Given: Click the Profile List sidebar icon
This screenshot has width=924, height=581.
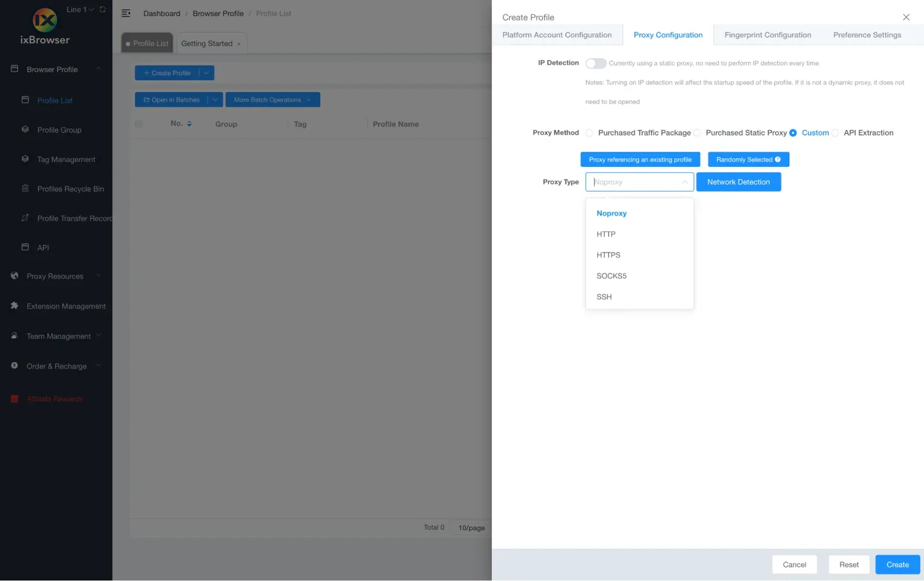Looking at the screenshot, I should (x=25, y=100).
